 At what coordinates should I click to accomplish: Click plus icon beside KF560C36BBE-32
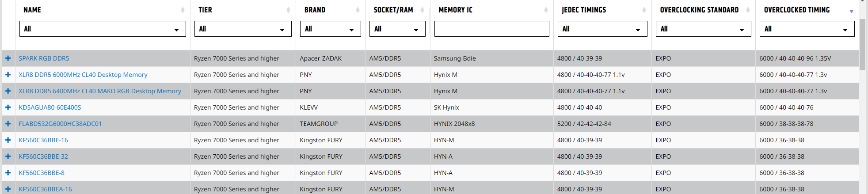point(8,156)
